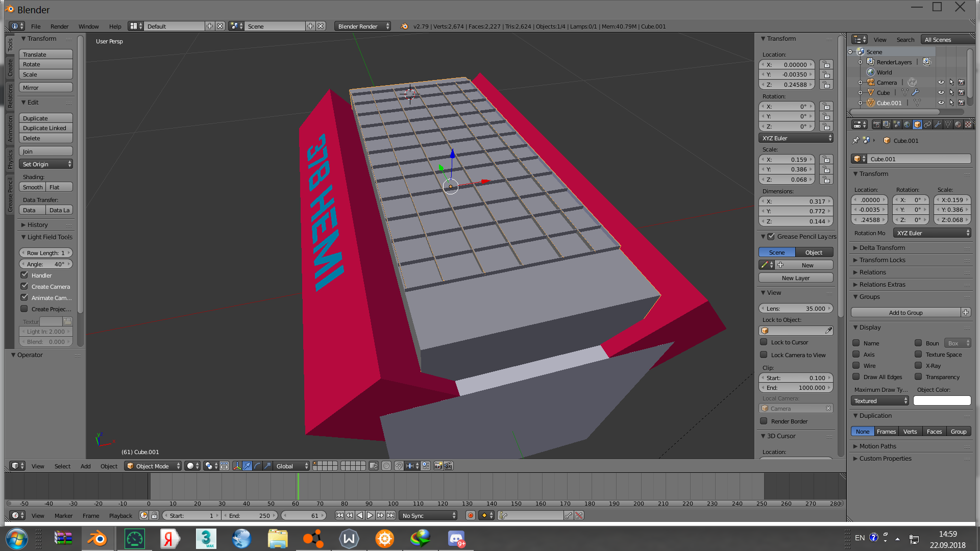Open the mesh Data properties tab icon

point(948,124)
